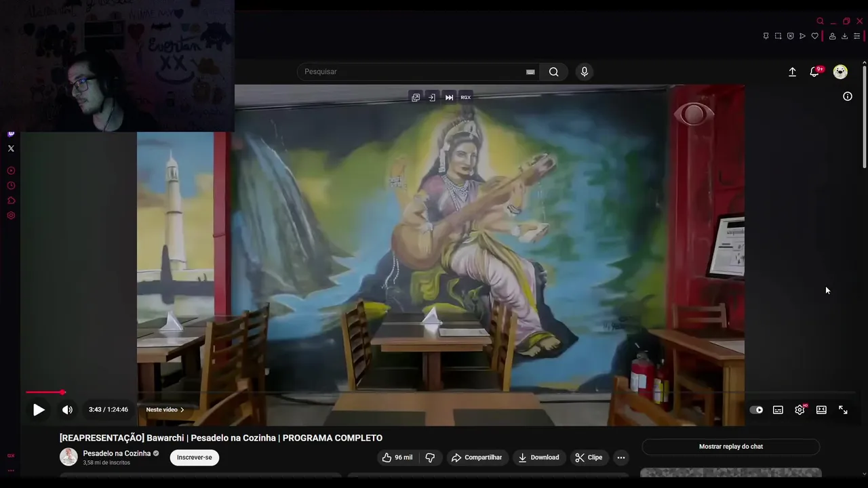Open the browser downloads icon

pyautogui.click(x=844, y=36)
